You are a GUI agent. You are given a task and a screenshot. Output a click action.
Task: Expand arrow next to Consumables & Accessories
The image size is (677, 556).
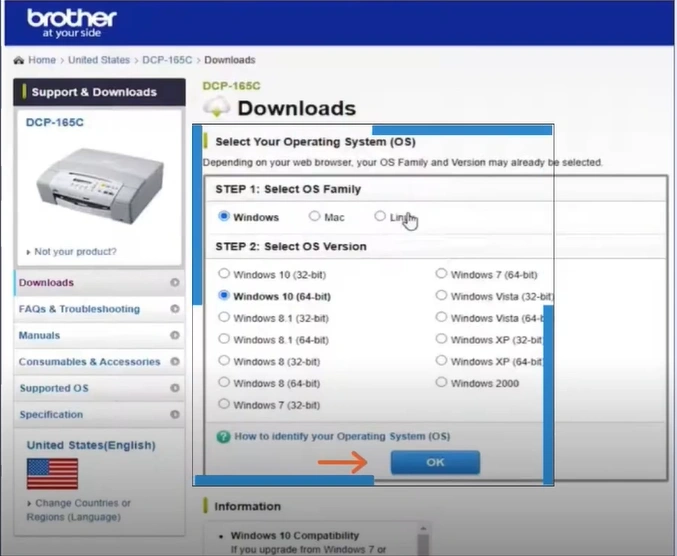tap(175, 362)
